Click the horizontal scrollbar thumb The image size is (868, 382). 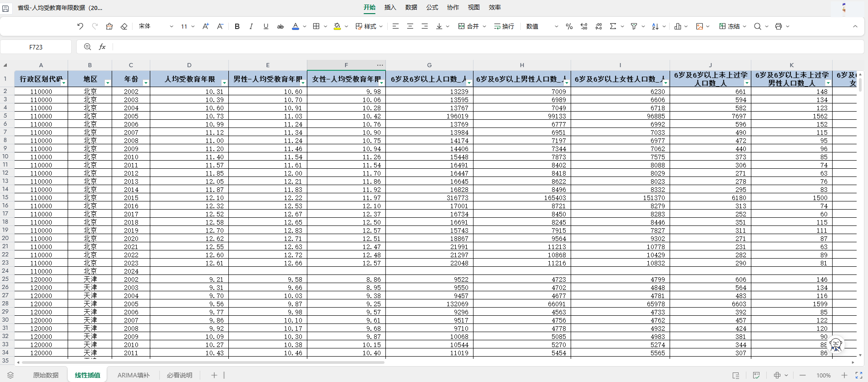[203, 362]
